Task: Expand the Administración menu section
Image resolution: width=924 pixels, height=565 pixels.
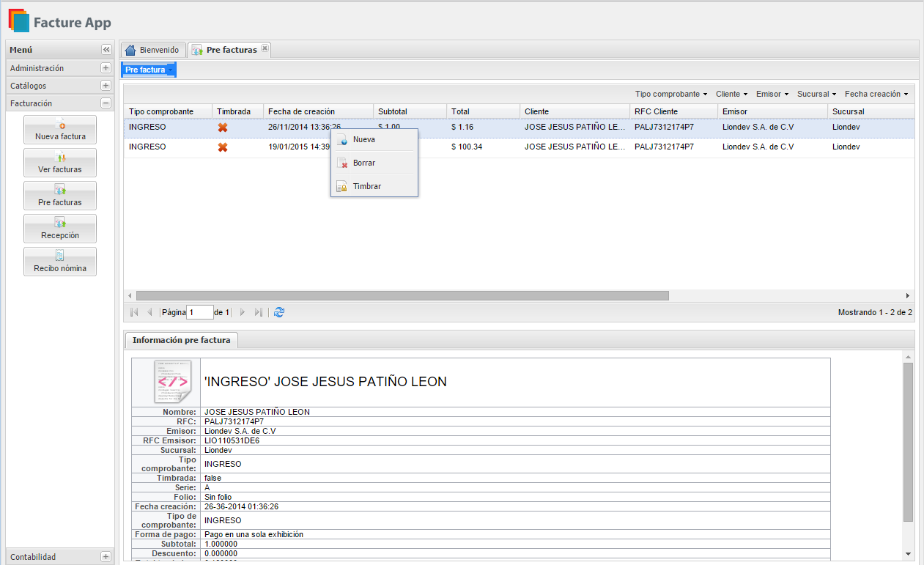Action: pyautogui.click(x=106, y=68)
